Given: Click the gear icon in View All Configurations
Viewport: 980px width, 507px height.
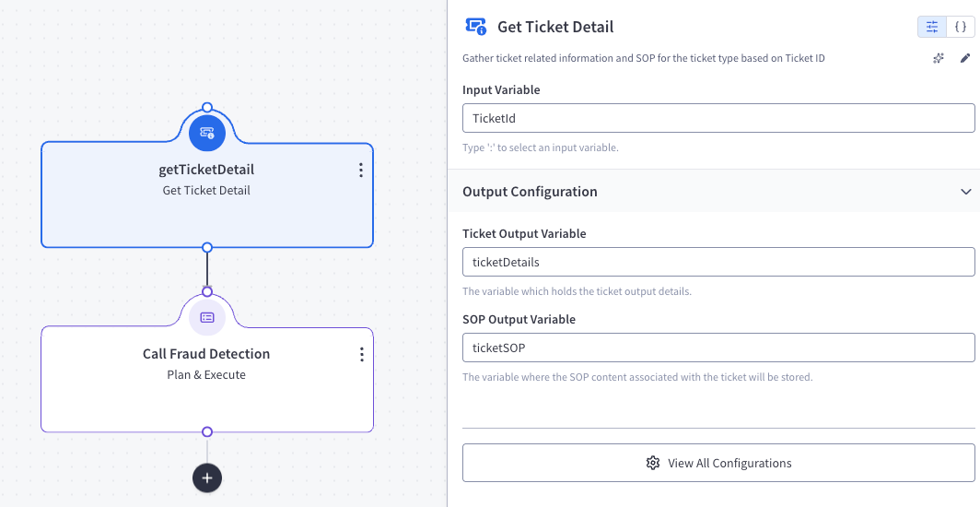Looking at the screenshot, I should pyautogui.click(x=653, y=464).
